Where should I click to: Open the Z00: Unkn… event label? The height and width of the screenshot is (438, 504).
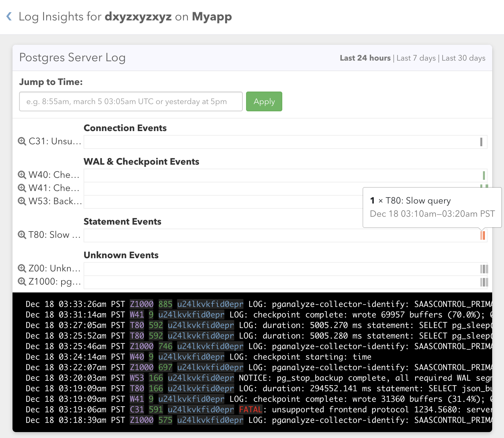point(55,268)
